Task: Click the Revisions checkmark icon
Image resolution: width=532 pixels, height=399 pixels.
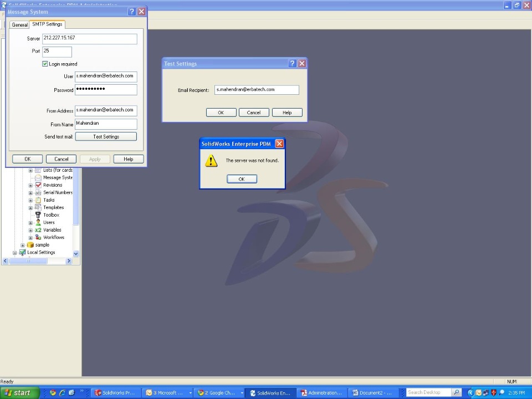Action: 38,185
